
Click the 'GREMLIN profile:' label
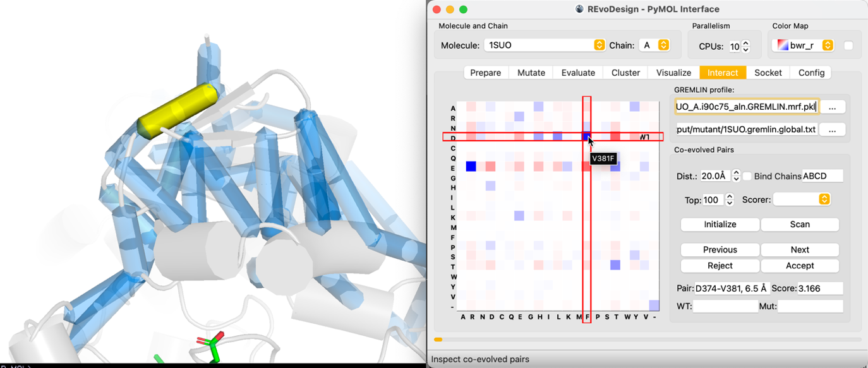pyautogui.click(x=704, y=90)
